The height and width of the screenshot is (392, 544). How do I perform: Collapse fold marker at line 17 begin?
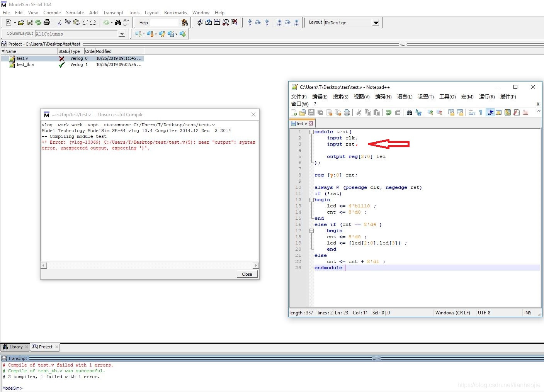click(x=311, y=231)
